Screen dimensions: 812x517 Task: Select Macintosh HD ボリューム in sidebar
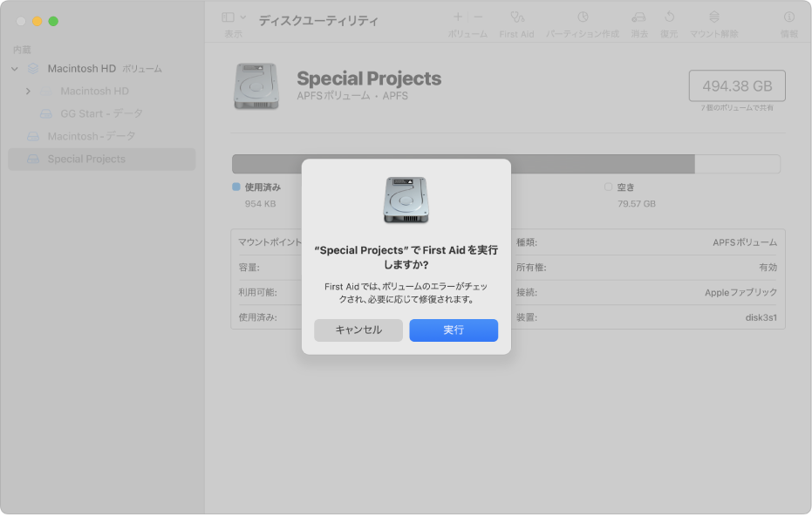tap(102, 69)
